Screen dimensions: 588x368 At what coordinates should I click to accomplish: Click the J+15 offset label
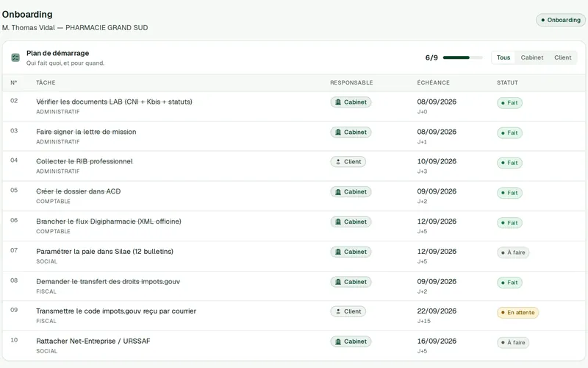click(x=424, y=321)
